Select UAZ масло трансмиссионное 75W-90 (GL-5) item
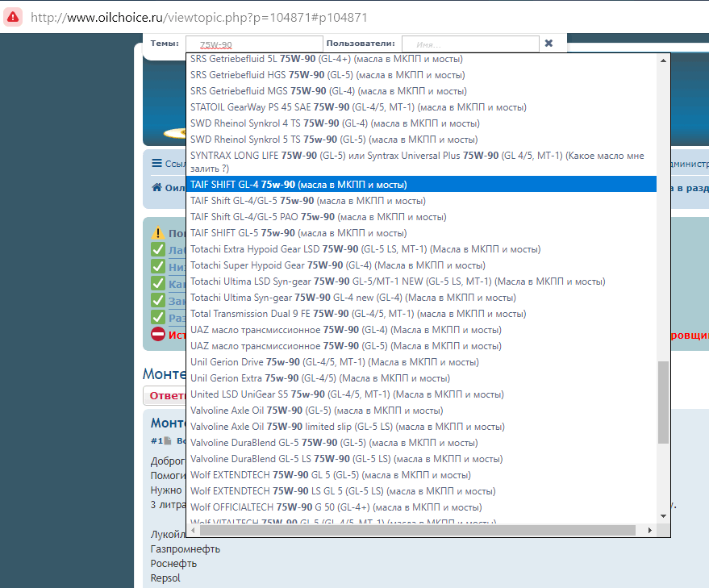Screen dimensions: 709x588 pyautogui.click(x=421, y=346)
